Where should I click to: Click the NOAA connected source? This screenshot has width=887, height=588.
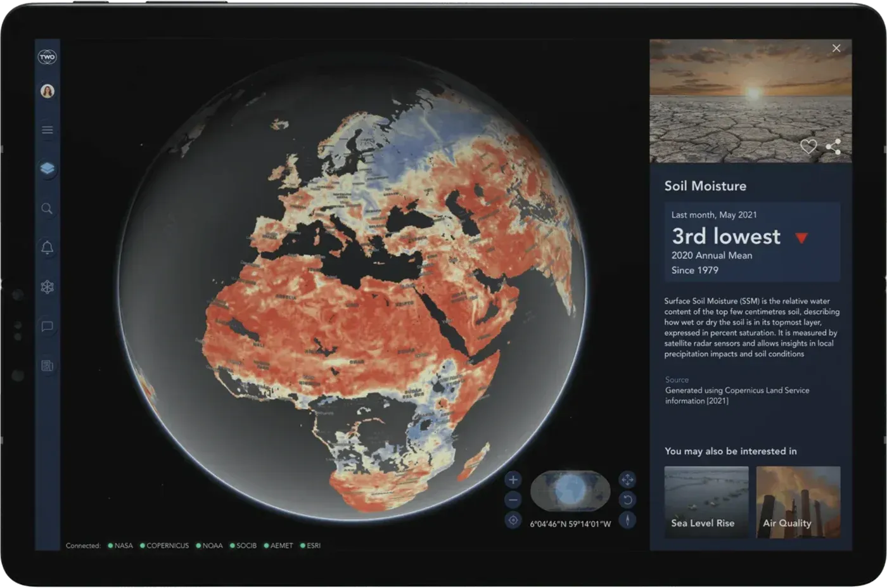210,546
